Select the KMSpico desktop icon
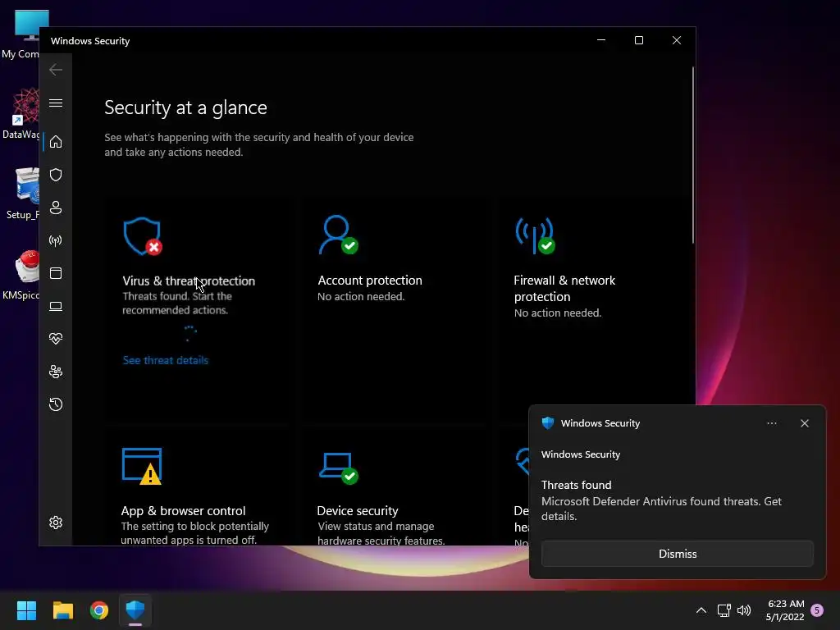This screenshot has width=840, height=630. (x=21, y=274)
